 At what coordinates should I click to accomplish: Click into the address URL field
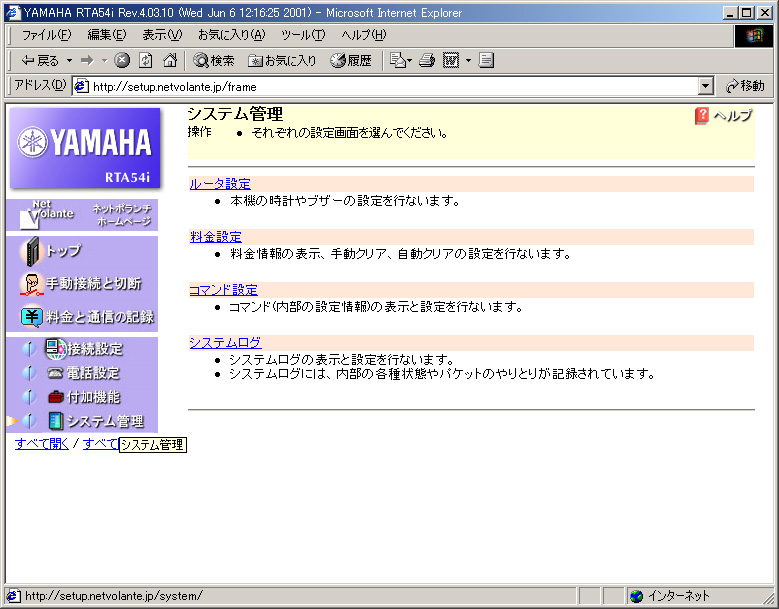point(390,87)
